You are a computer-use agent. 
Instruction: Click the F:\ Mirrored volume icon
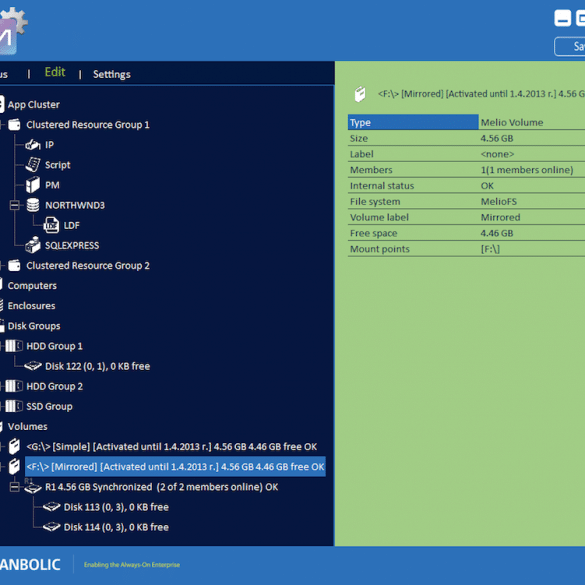click(14, 466)
